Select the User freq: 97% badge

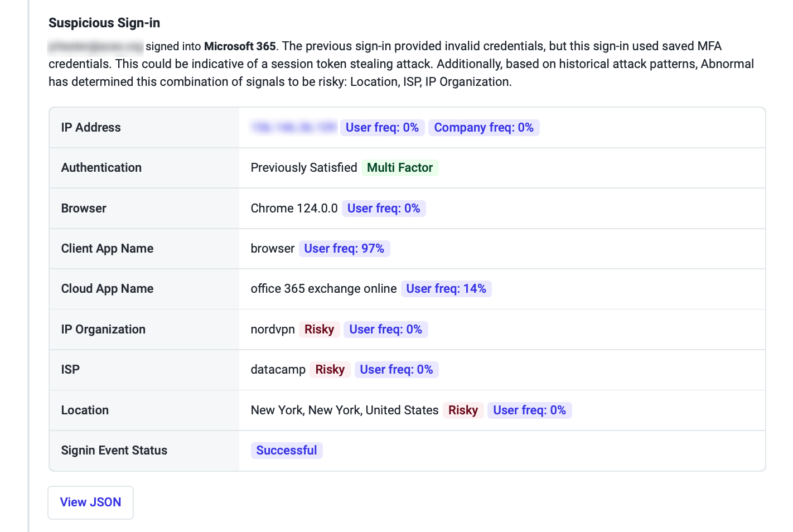coord(344,249)
